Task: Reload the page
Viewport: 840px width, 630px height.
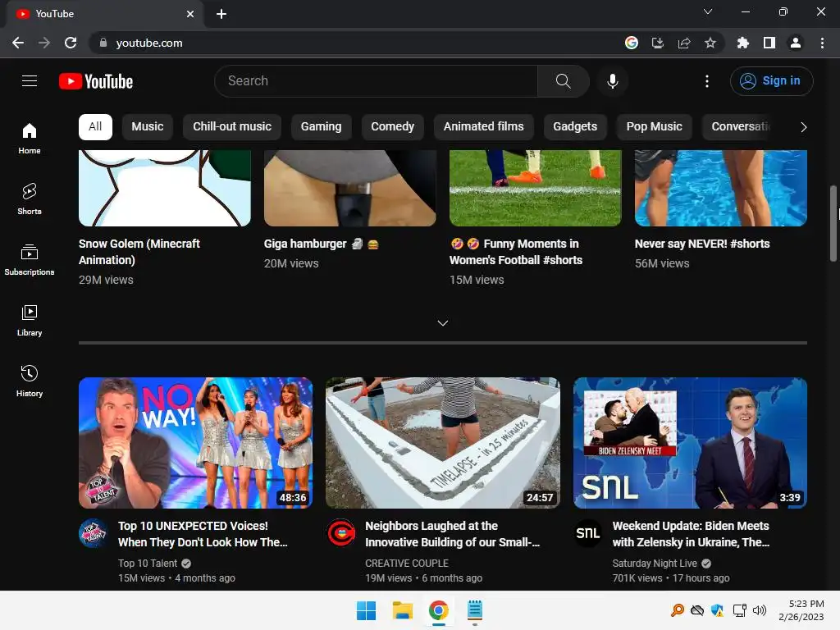Action: (71, 43)
